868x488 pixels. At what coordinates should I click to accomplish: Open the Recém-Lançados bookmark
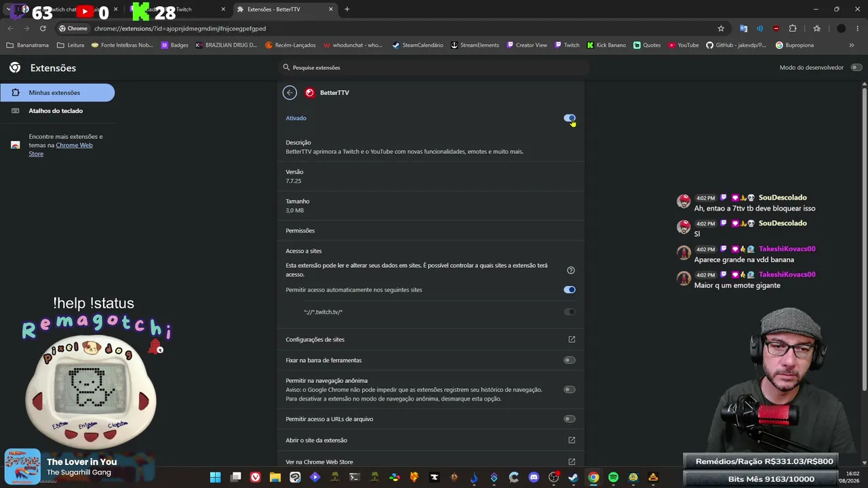pos(290,45)
